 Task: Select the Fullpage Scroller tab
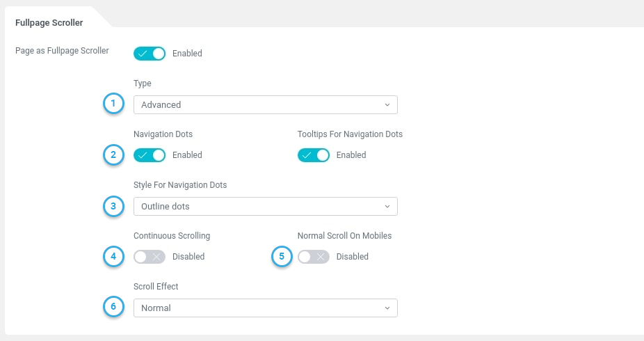tap(49, 23)
